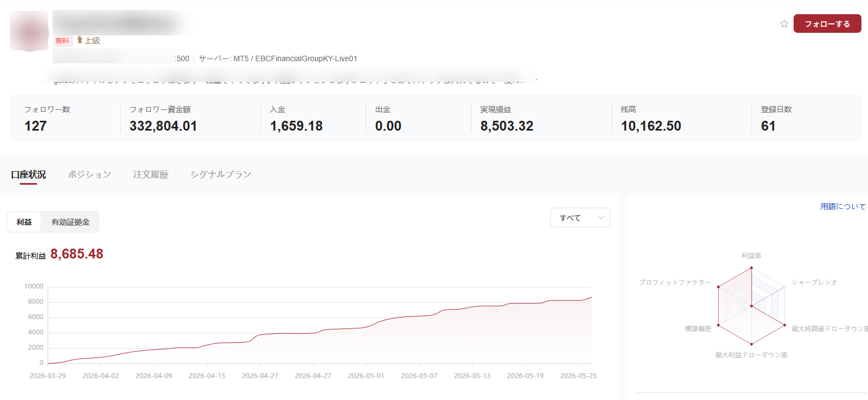
Task: Open the ポジション tab
Action: point(90,174)
